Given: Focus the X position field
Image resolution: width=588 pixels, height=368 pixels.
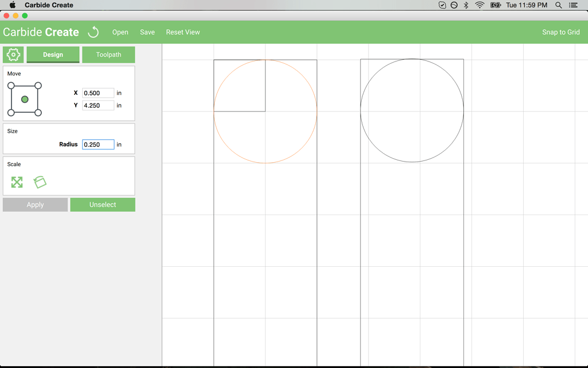Looking at the screenshot, I should (98, 93).
